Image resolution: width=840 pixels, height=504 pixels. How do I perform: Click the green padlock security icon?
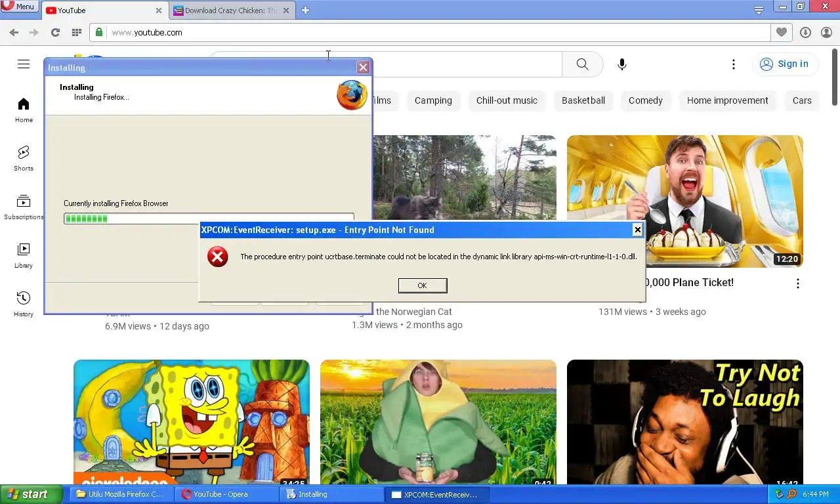point(99,32)
